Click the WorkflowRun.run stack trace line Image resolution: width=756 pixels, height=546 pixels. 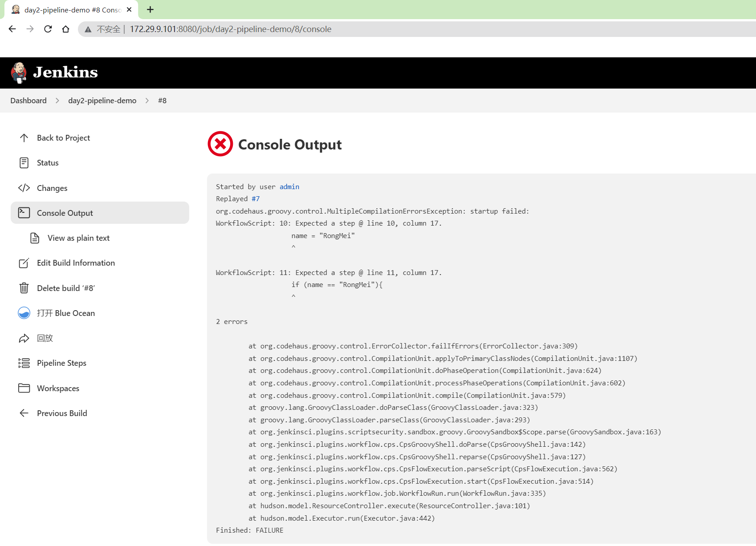pos(397,493)
